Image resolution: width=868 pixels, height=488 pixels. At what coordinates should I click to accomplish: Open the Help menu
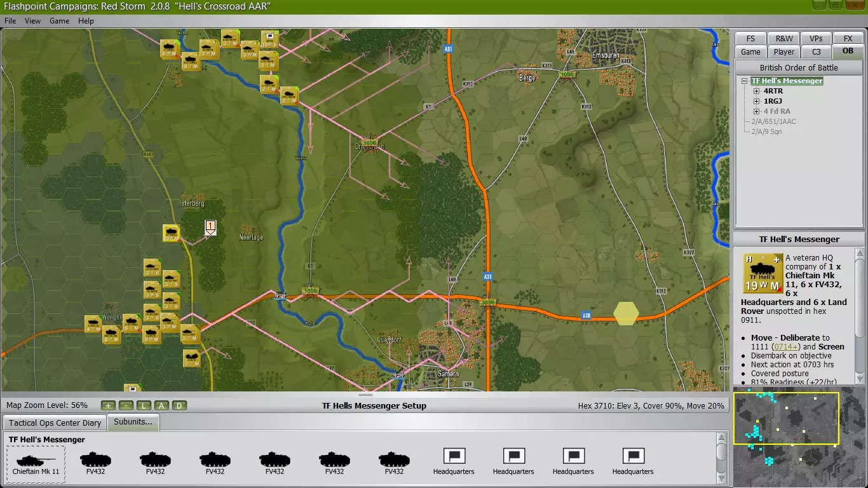tap(86, 21)
